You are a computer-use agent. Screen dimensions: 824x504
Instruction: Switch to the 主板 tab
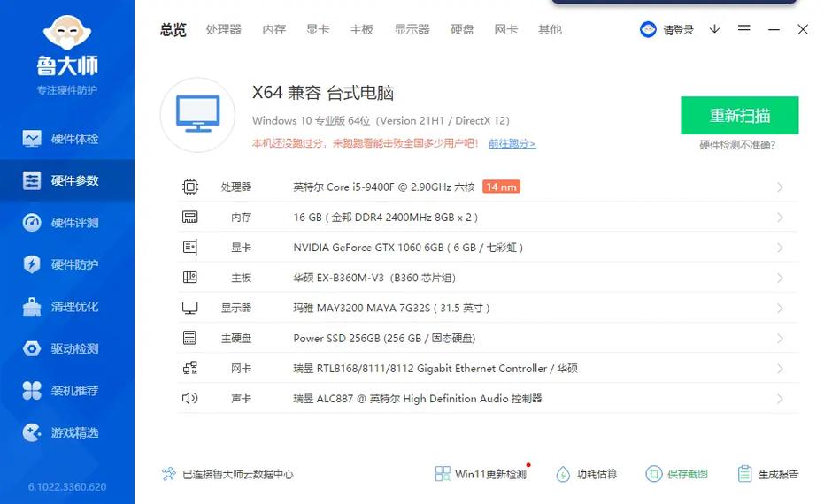pos(361,30)
